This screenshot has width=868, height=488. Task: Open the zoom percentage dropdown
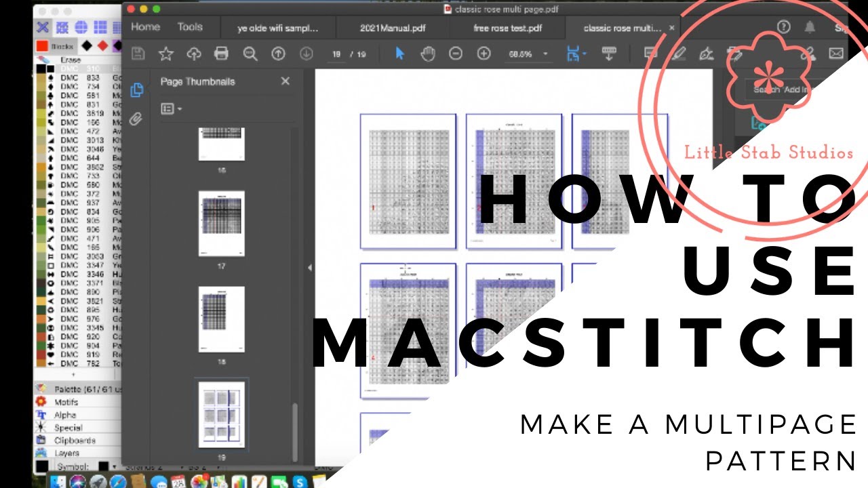(x=546, y=54)
